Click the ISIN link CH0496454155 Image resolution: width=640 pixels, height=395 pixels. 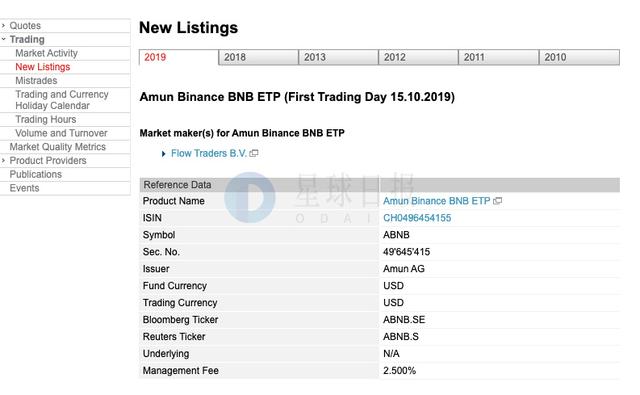click(417, 218)
